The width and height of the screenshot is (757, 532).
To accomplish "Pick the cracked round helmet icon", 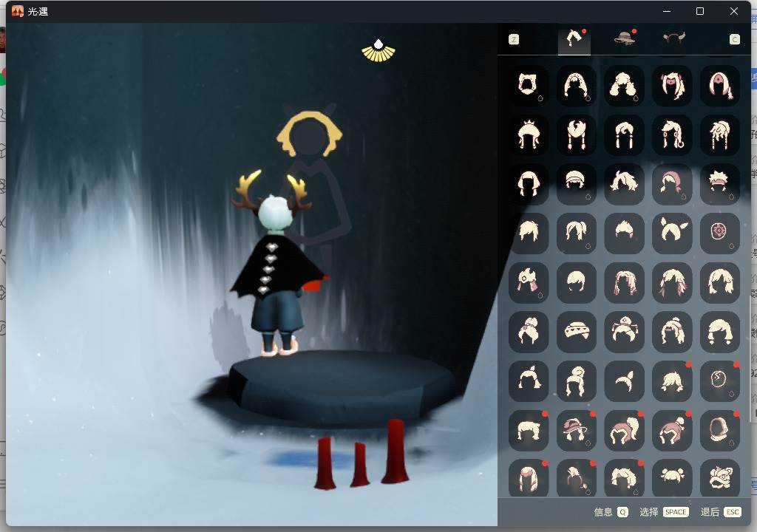I will (720, 381).
